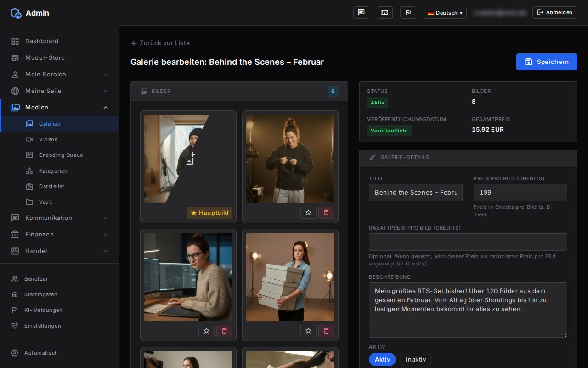The height and width of the screenshot is (368, 588).
Task: Expand Handel menu
Action: (60, 251)
